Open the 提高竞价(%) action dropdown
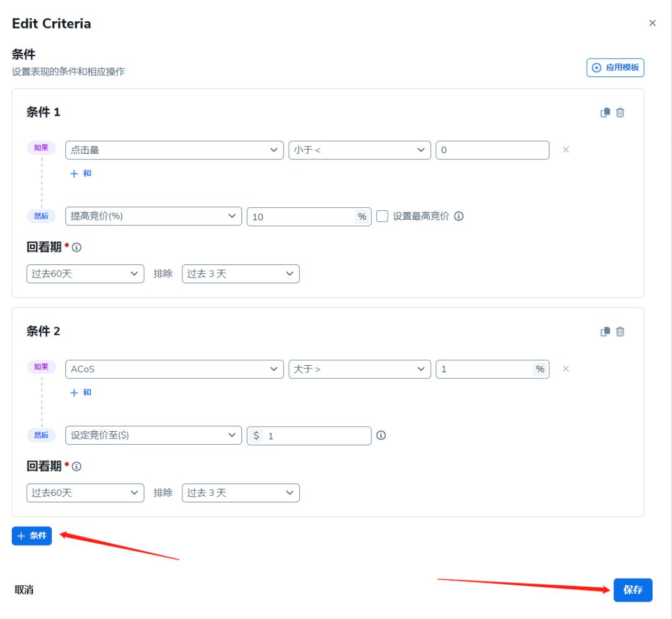 pyautogui.click(x=154, y=216)
